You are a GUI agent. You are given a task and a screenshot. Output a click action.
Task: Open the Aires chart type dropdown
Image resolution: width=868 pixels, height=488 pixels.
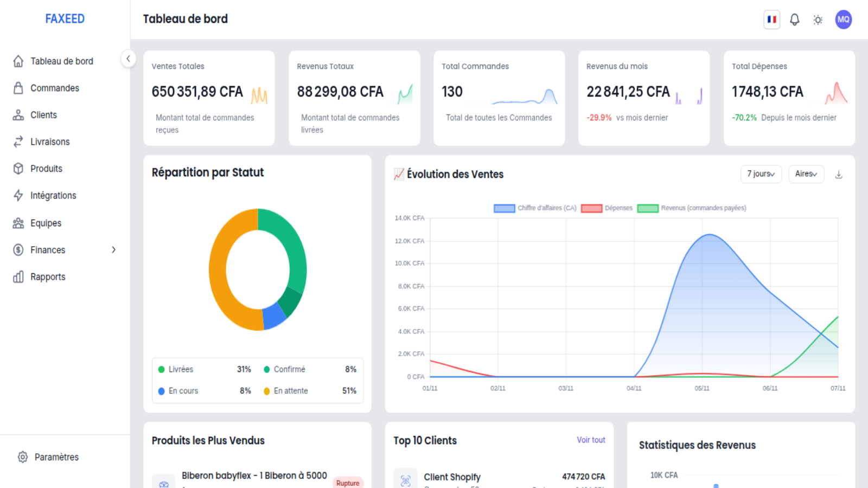click(x=806, y=174)
